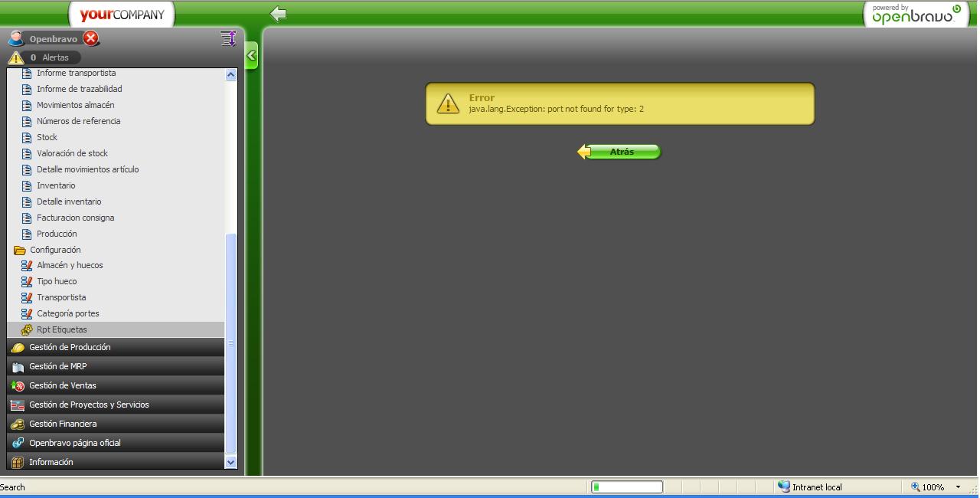Screen dimensions: 980x498
Task: Open the Gestión de MRP menu
Action: (58, 366)
